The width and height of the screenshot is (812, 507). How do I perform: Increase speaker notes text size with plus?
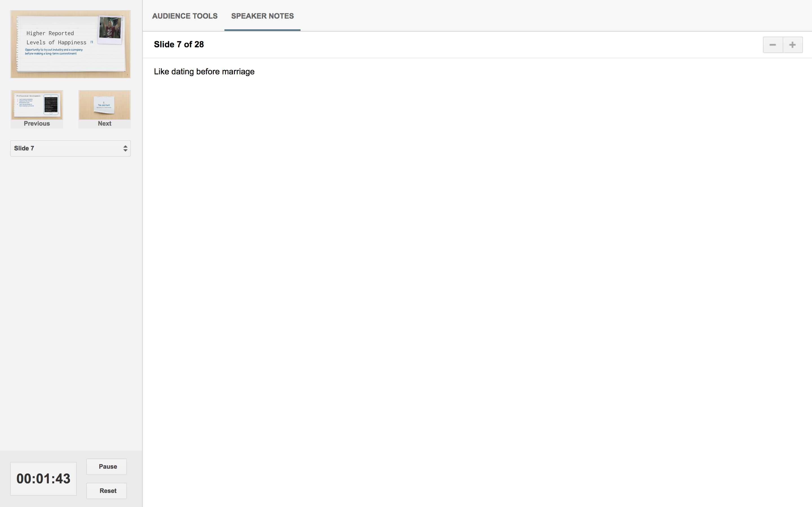click(x=792, y=45)
